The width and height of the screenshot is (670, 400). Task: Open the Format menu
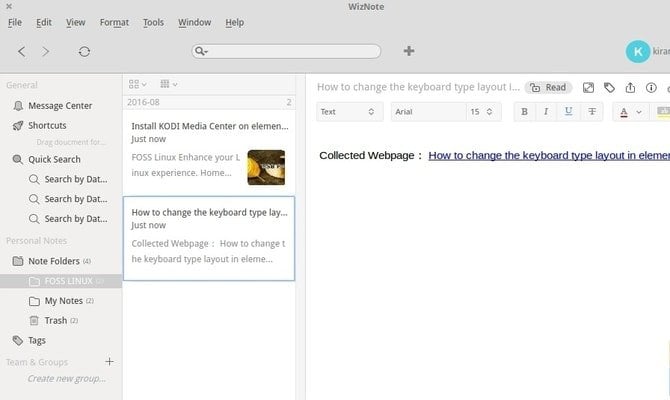click(x=114, y=22)
